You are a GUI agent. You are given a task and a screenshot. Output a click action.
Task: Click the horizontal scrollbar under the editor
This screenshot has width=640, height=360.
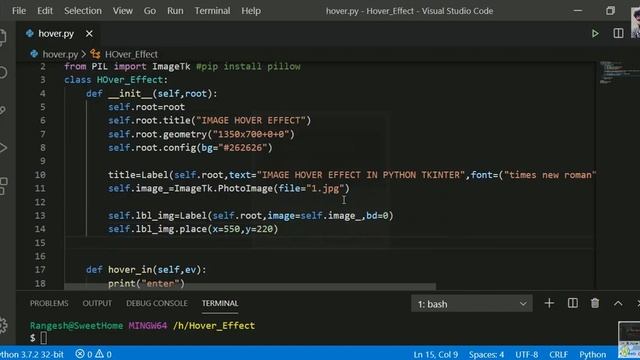(250, 287)
